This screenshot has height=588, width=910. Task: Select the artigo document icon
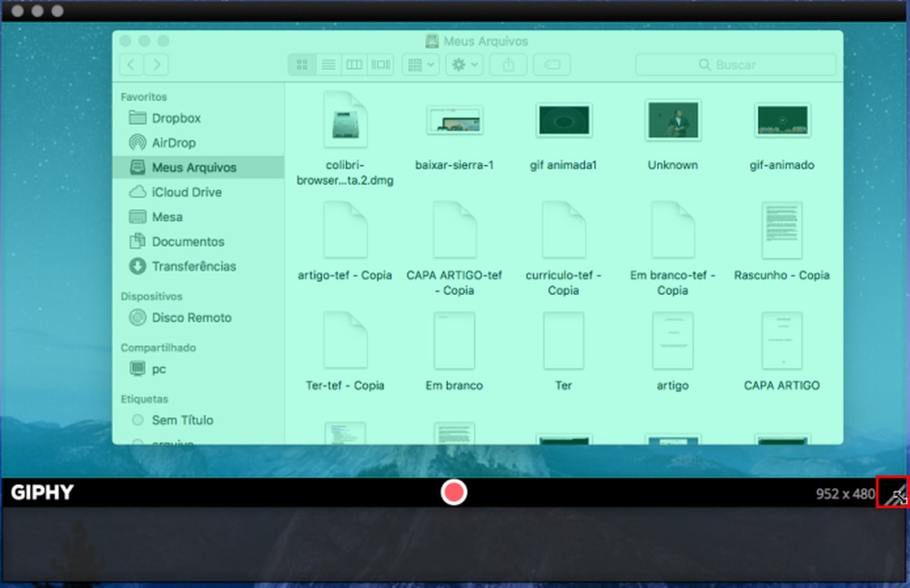[672, 340]
